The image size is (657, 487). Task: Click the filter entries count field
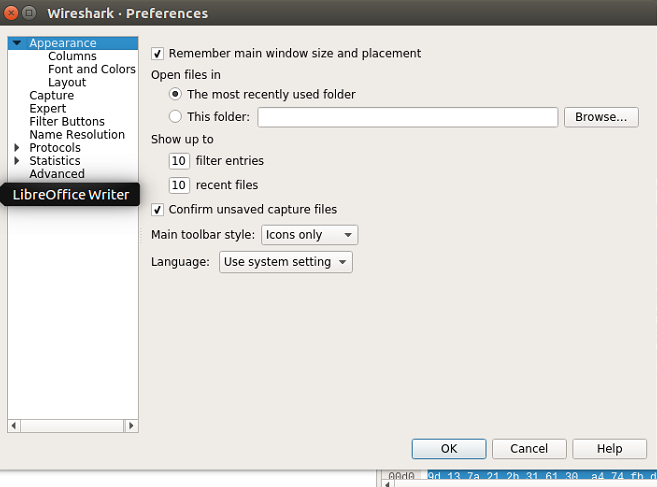179,161
